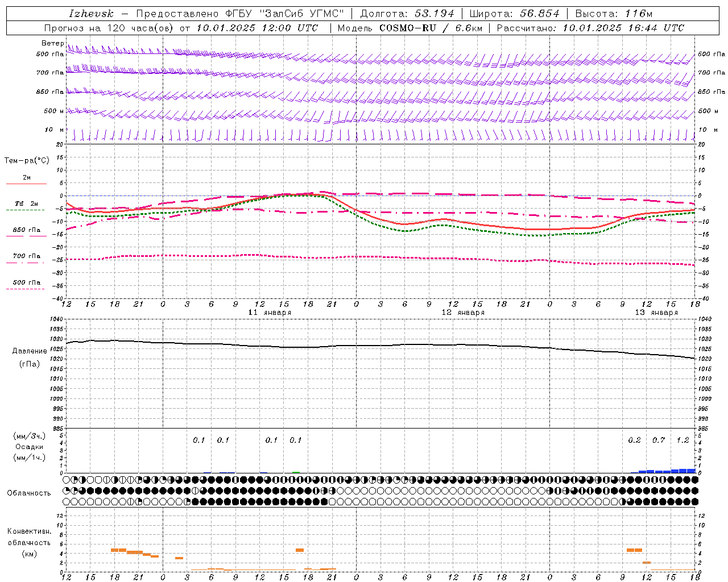Image resolution: width=728 pixels, height=582 pixels.
Task: Select the "Облачность" cloud cover label
Action: click(x=29, y=493)
